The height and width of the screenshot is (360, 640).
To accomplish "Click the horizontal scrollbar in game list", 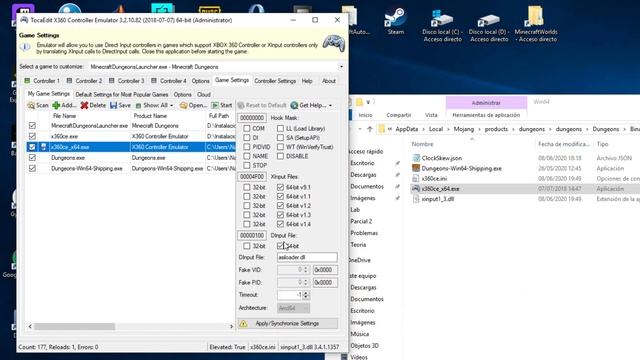I will (x=74, y=327).
